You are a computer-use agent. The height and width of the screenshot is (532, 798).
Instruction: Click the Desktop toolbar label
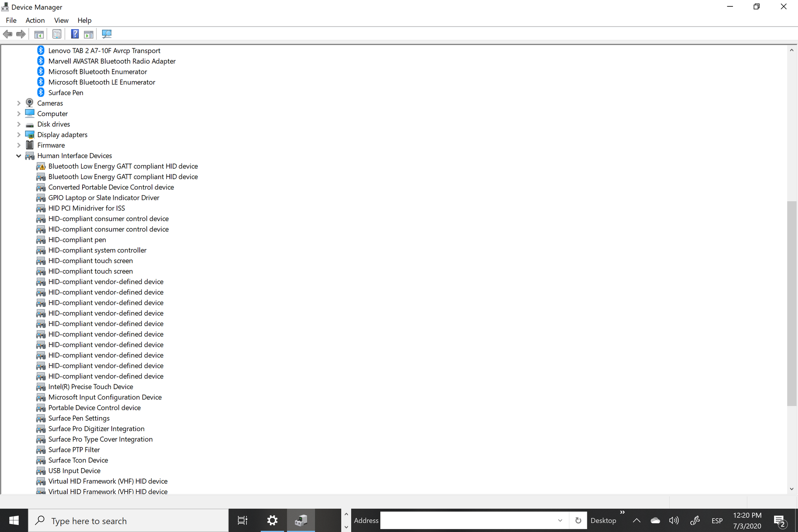pyautogui.click(x=603, y=520)
